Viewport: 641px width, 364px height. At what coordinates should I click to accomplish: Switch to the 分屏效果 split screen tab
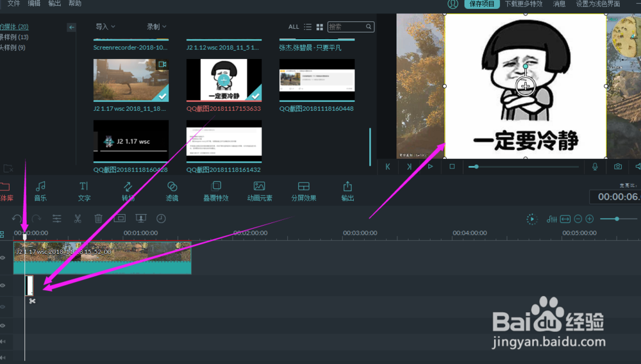pos(304,191)
